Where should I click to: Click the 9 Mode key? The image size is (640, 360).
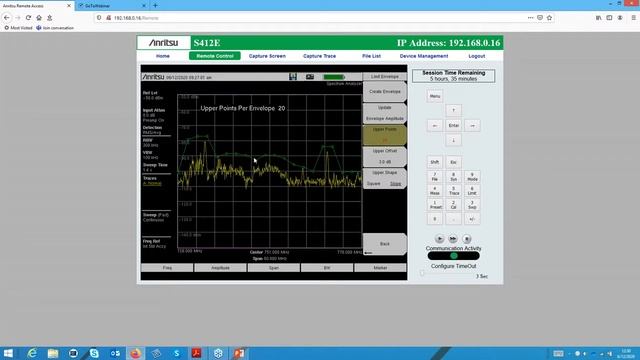coord(472,177)
